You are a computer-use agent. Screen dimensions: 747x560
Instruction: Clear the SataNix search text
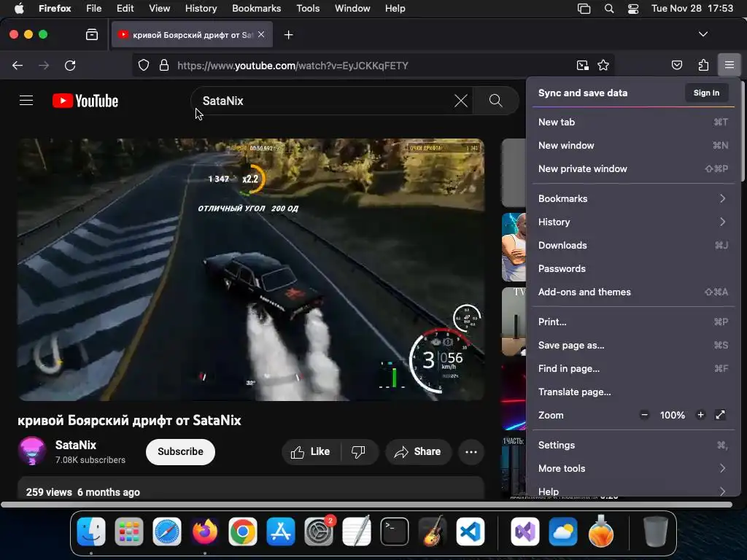click(461, 101)
